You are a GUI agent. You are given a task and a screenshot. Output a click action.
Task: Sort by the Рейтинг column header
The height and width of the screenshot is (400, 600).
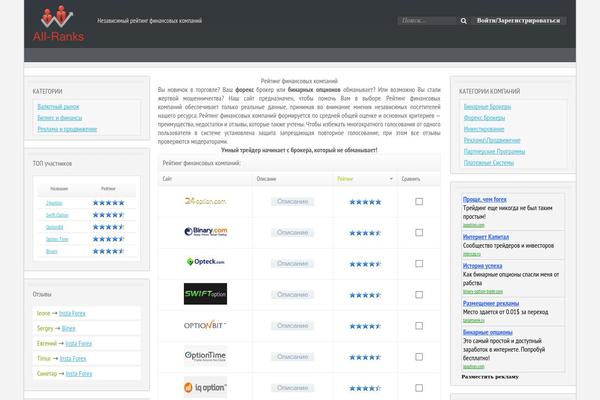point(345,179)
